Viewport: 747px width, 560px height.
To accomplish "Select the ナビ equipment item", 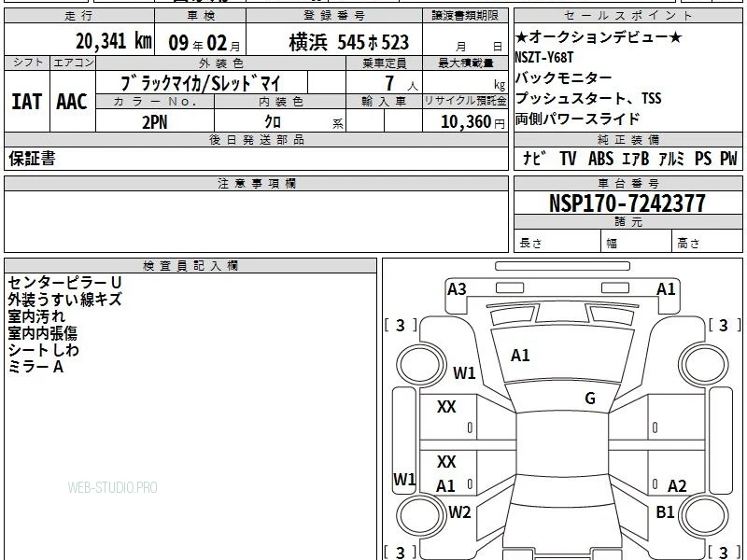I will point(534,158).
